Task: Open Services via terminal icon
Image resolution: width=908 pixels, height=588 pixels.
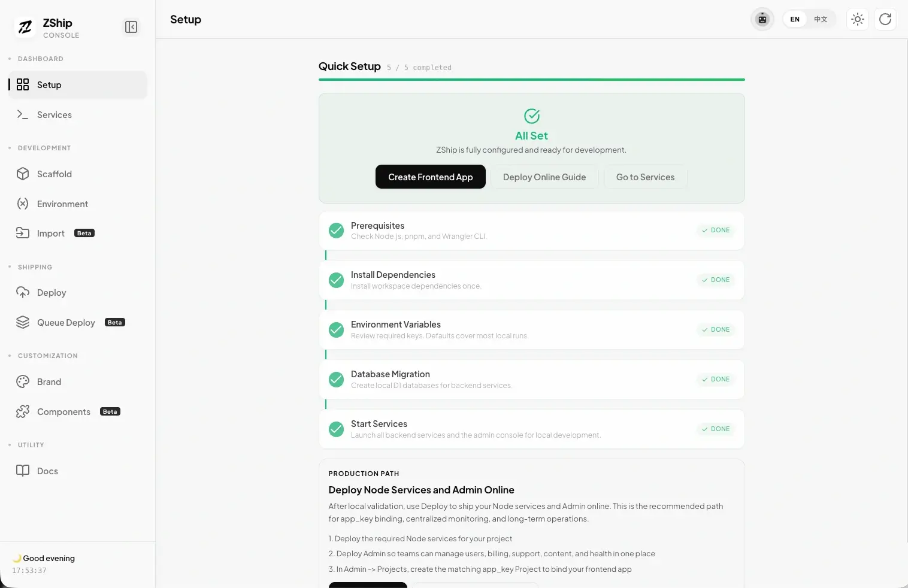Action: 23,114
